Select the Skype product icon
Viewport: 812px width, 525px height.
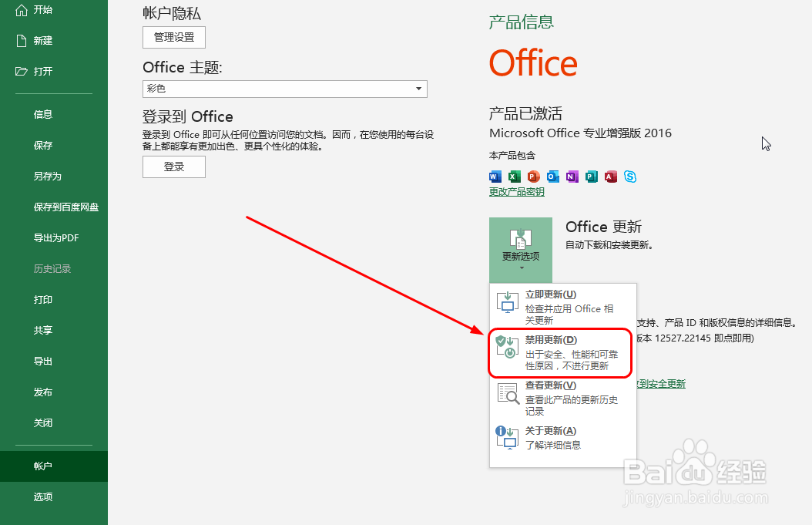click(x=629, y=177)
